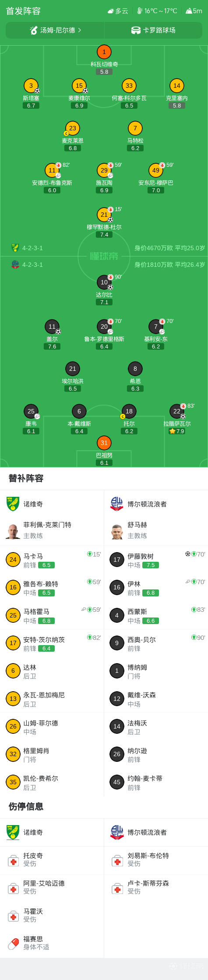Open coach 菲利佩-克莱门特 photo

point(13,530)
